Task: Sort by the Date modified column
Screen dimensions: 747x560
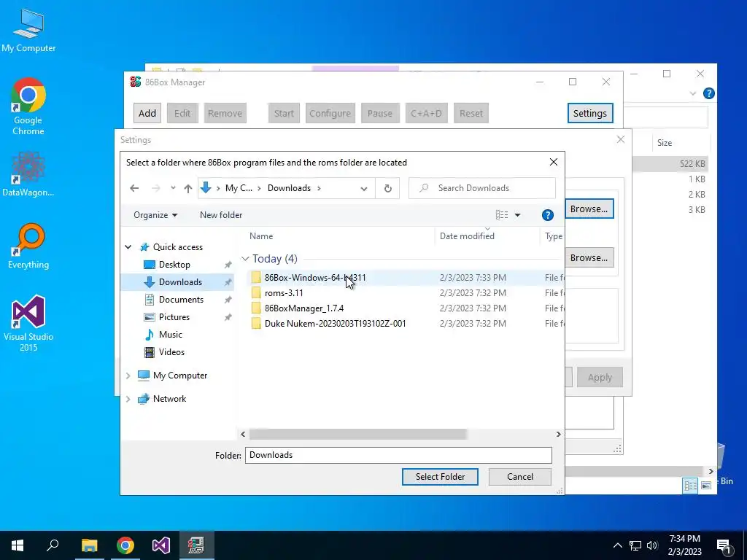Action: pos(467,236)
